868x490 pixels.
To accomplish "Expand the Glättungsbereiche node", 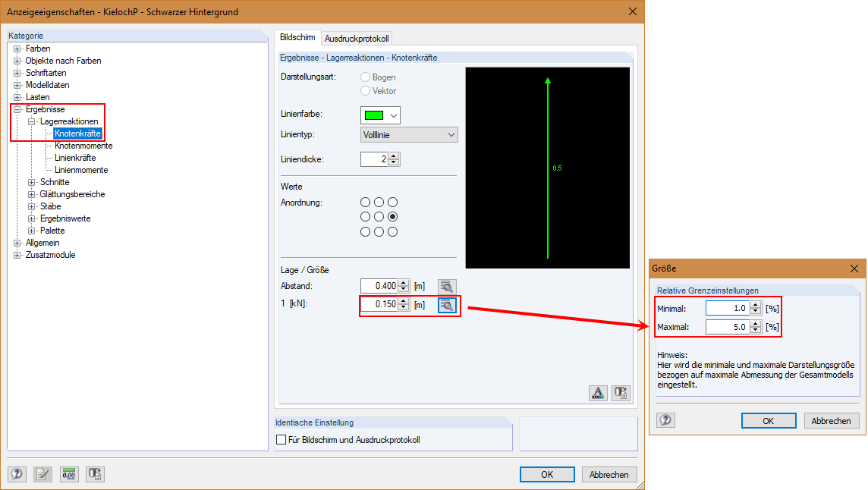I will pos(32,194).
